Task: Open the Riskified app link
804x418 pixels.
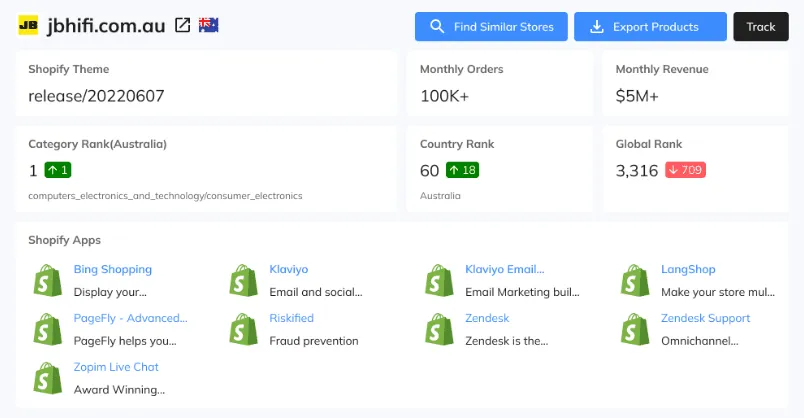Action: (292, 318)
